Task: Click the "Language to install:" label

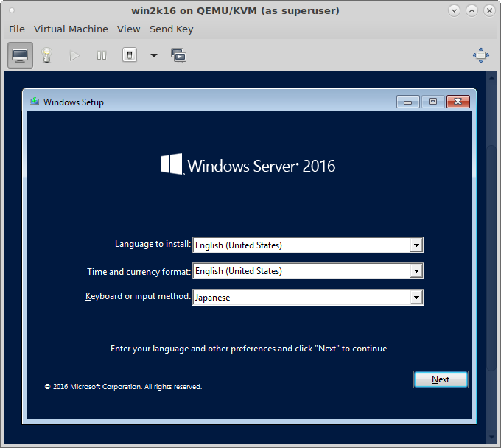Action: click(x=153, y=244)
